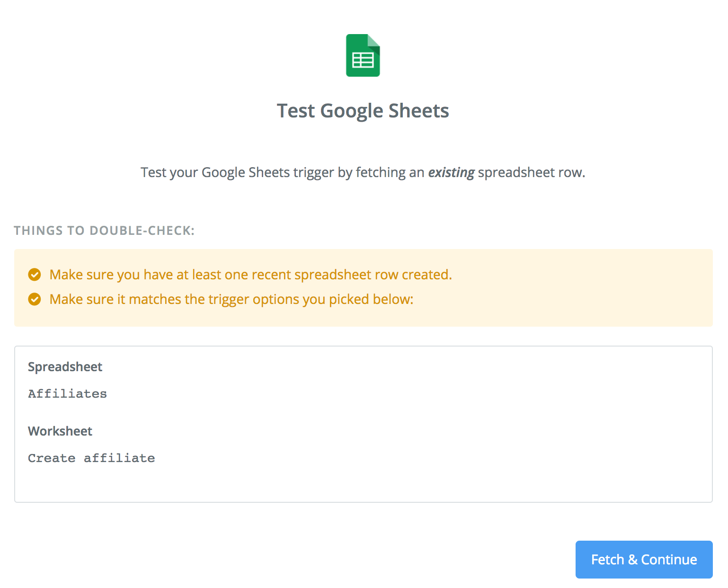Click 'THINGS TO DOUBLE-CHECK:' section label

[104, 231]
